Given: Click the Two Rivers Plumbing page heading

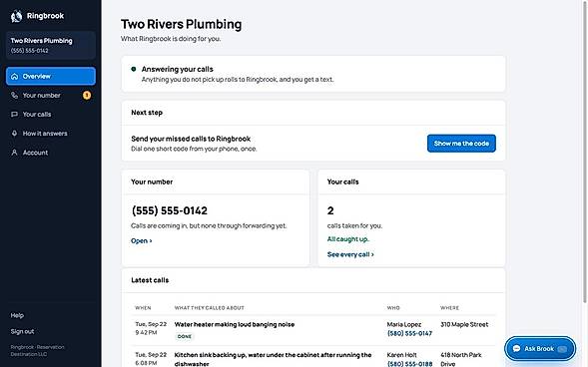Looking at the screenshot, I should click(181, 24).
